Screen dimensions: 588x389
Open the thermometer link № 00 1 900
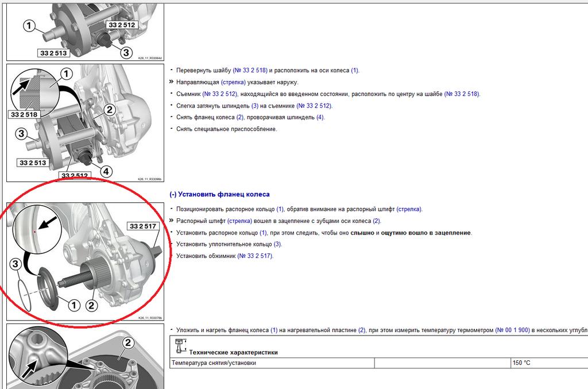(x=513, y=330)
